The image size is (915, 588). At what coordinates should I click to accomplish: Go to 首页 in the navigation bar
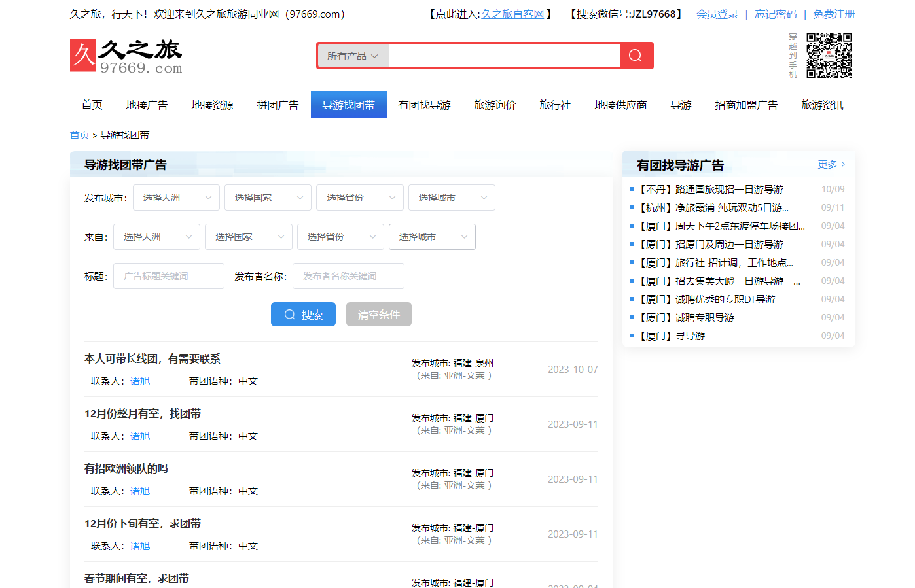click(x=92, y=105)
